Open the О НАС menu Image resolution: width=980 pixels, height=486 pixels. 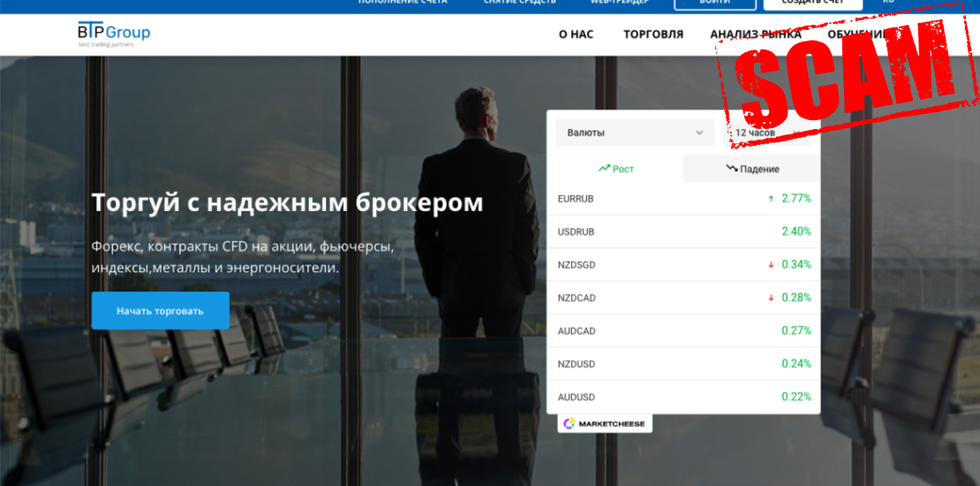click(576, 34)
